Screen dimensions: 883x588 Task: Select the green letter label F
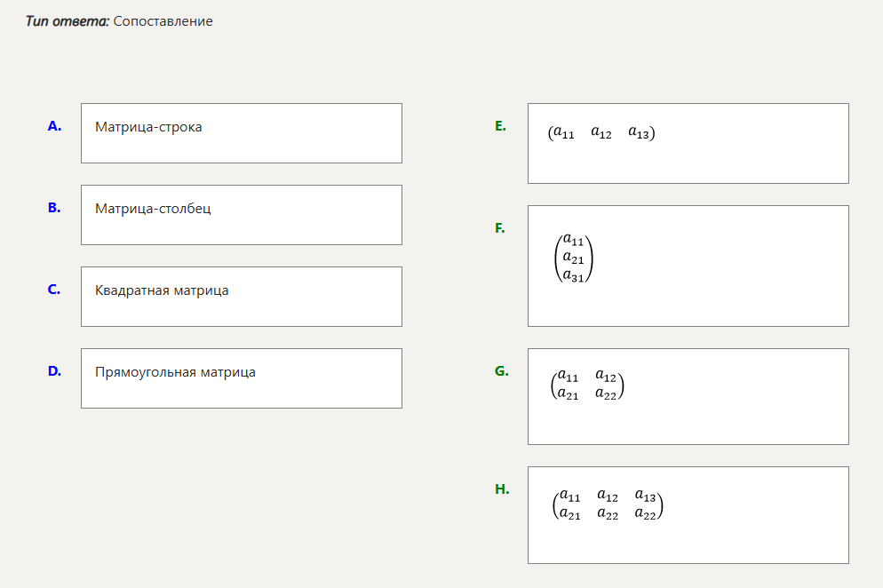[x=500, y=228]
